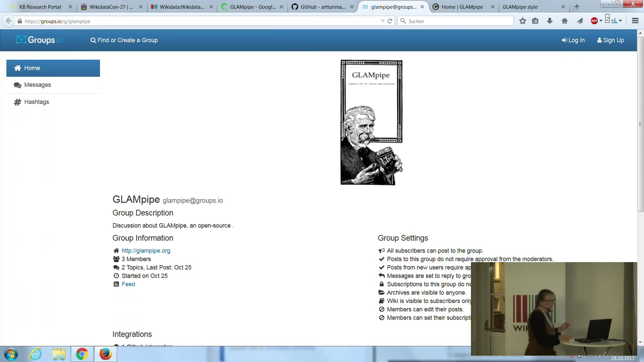644x362 pixels.
Task: Click All subscribers can post text
Action: [435, 251]
